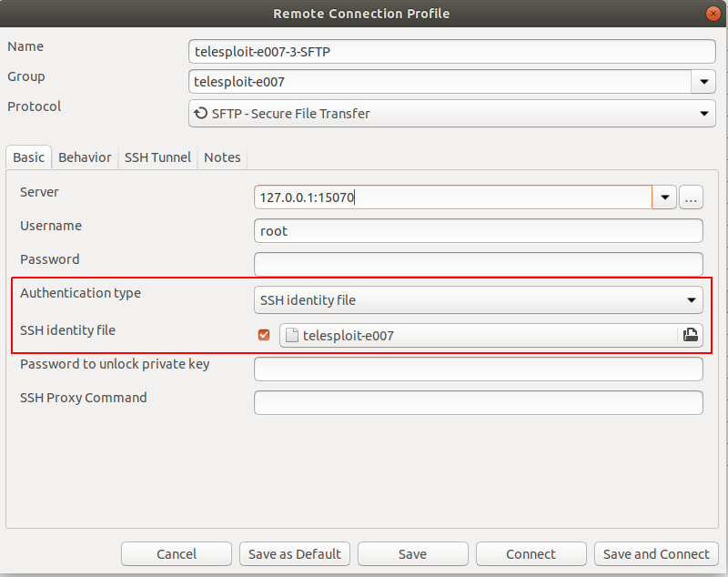The image size is (728, 577).
Task: Focus the SSH Proxy Command field
Action: coord(479,402)
